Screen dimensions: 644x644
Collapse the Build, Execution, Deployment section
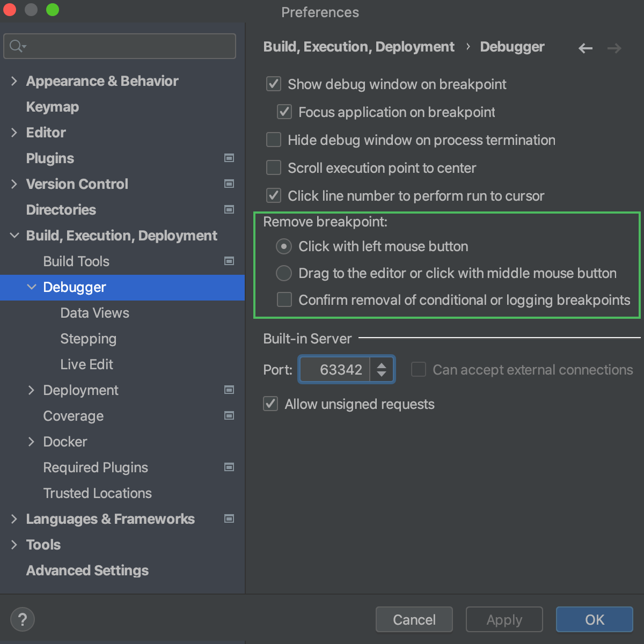pyautogui.click(x=14, y=235)
